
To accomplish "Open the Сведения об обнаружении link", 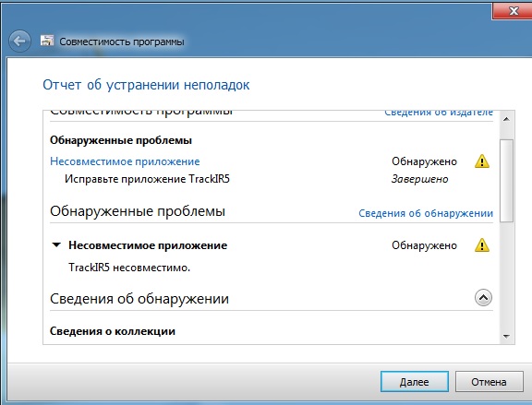I will click(x=426, y=213).
